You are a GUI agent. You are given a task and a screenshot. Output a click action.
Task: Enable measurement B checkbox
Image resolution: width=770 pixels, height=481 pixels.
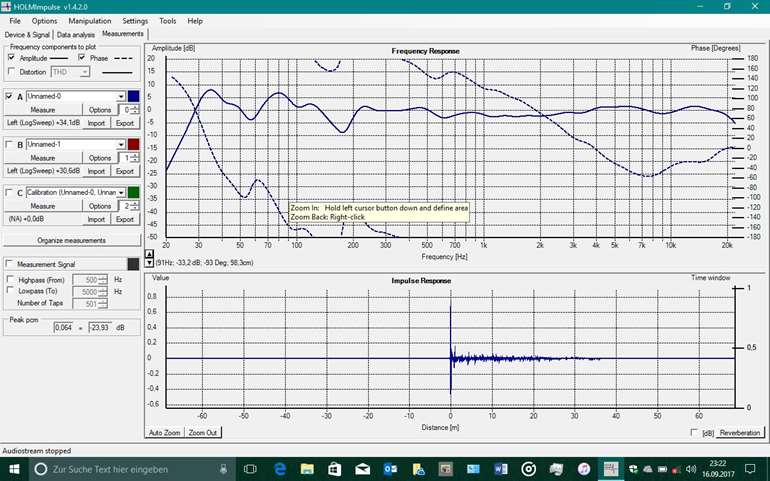(10, 145)
